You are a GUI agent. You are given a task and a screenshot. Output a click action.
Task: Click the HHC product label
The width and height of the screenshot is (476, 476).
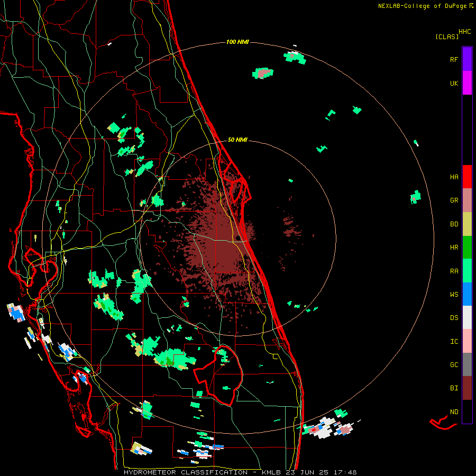[464, 32]
